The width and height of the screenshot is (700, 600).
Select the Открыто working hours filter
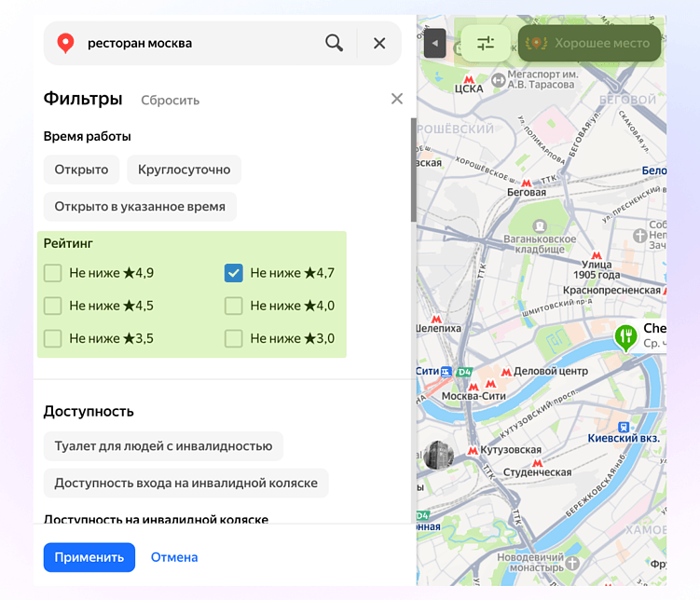pos(81,170)
